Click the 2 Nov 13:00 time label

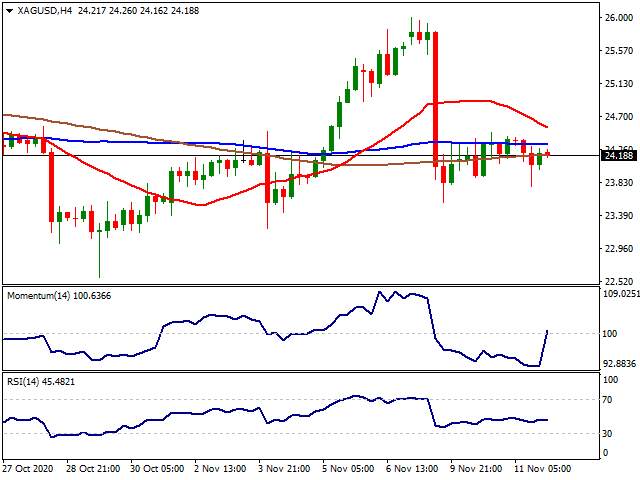220,468
